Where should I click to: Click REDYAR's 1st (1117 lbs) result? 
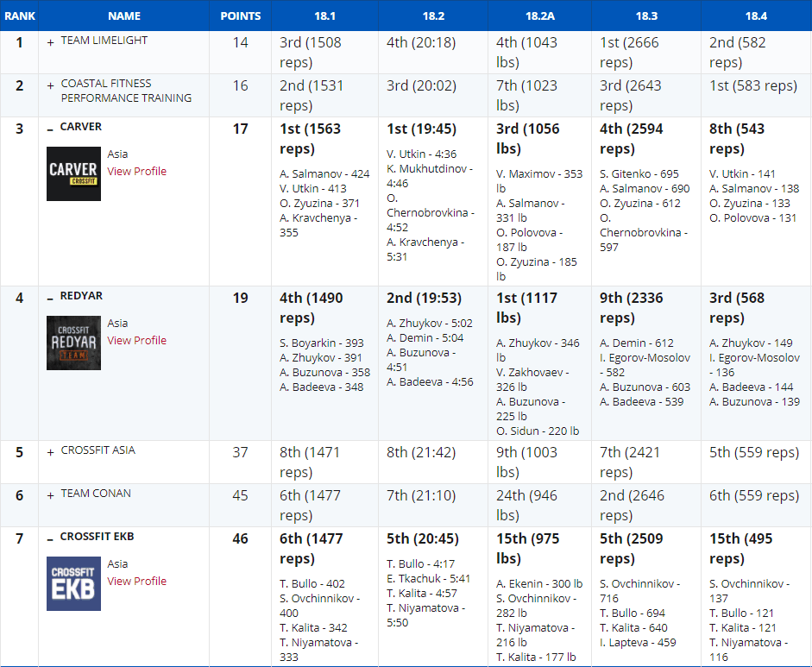[x=526, y=308]
